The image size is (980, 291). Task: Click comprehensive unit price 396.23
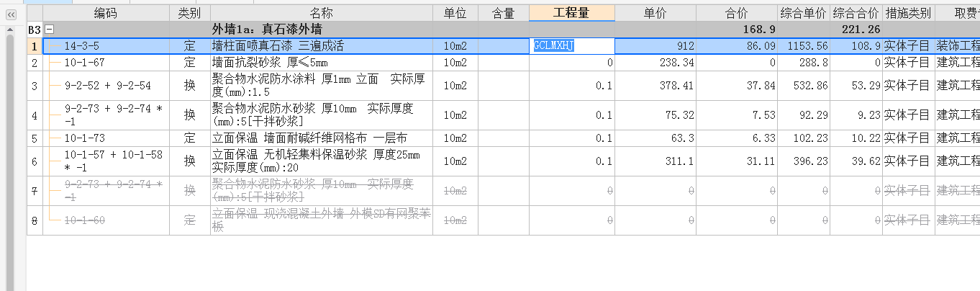pos(804,161)
